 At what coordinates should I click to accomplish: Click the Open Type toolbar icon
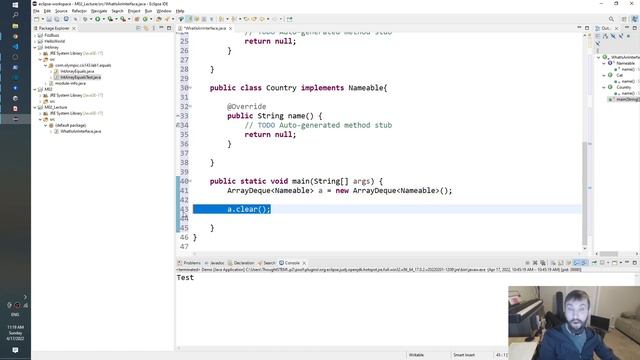(x=158, y=19)
